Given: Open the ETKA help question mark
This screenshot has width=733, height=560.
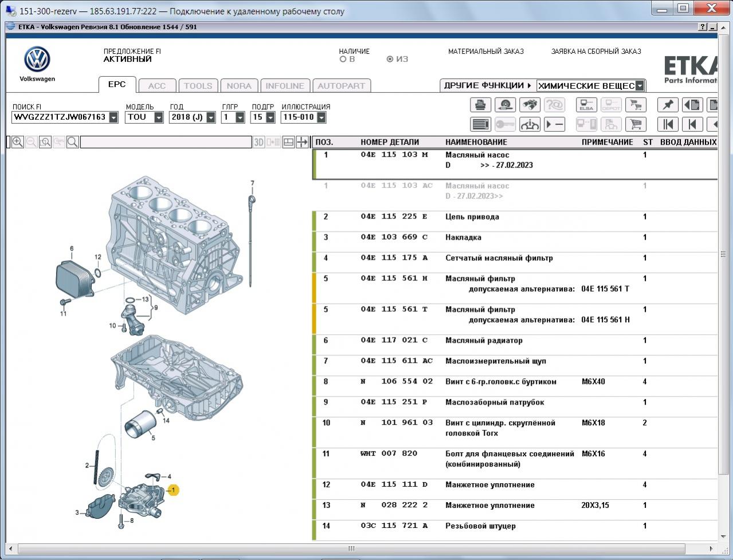Looking at the screenshot, I should (703, 27).
